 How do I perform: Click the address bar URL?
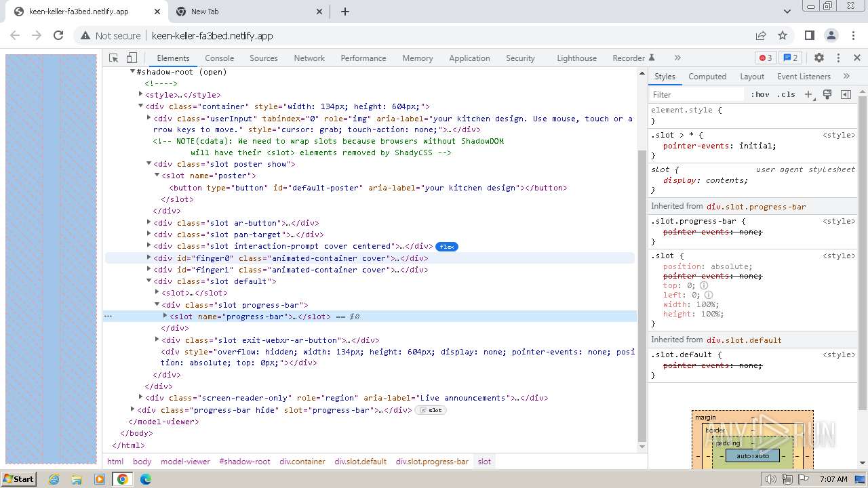tap(212, 36)
